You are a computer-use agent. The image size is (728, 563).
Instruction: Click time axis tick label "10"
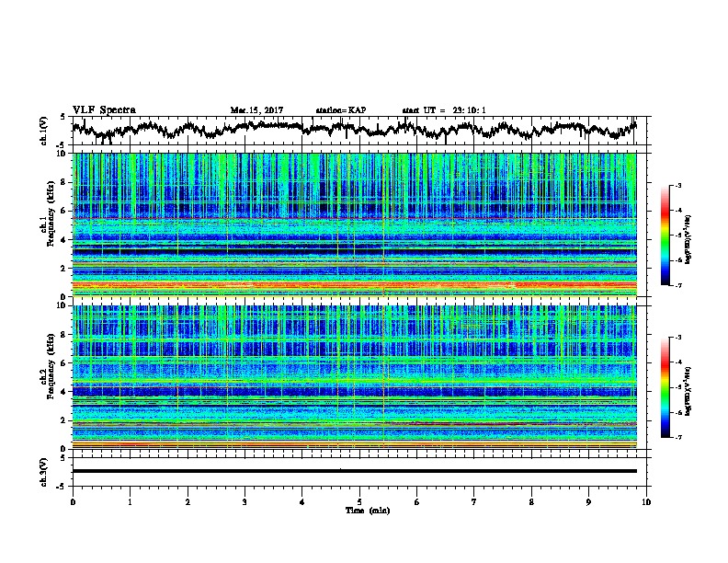646,502
